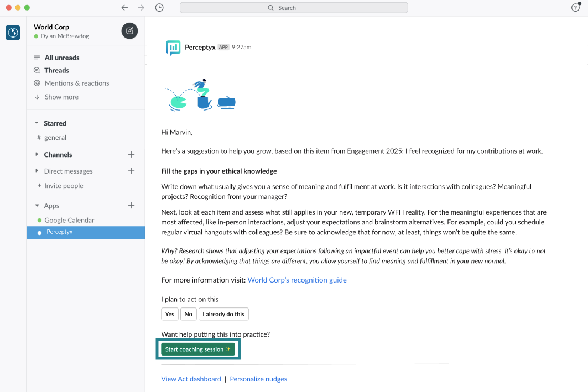Click the 9:27am message timestamp
This screenshot has width=588, height=392.
[242, 47]
